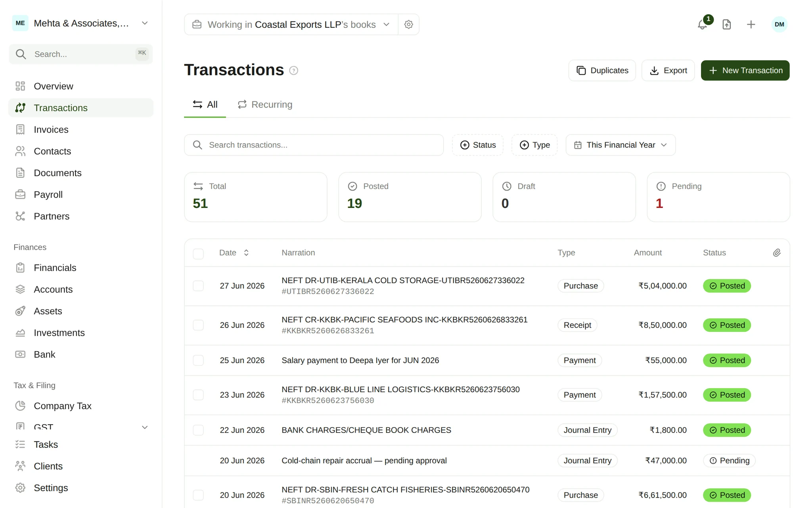Click the #KKBKR5260623756030 reference text
812x508 pixels.
pos(327,401)
